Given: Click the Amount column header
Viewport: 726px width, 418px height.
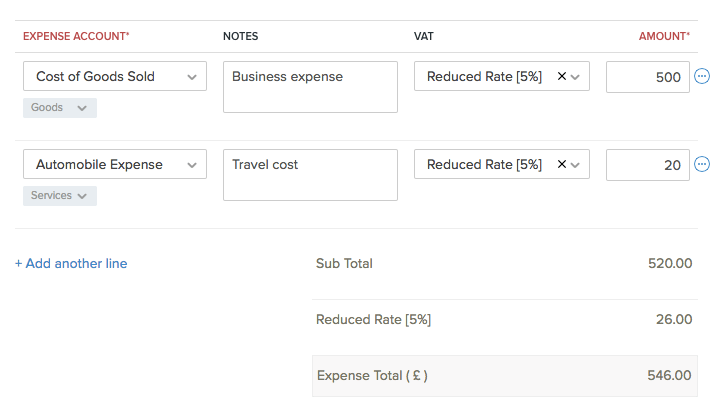Looking at the screenshot, I should (664, 36).
